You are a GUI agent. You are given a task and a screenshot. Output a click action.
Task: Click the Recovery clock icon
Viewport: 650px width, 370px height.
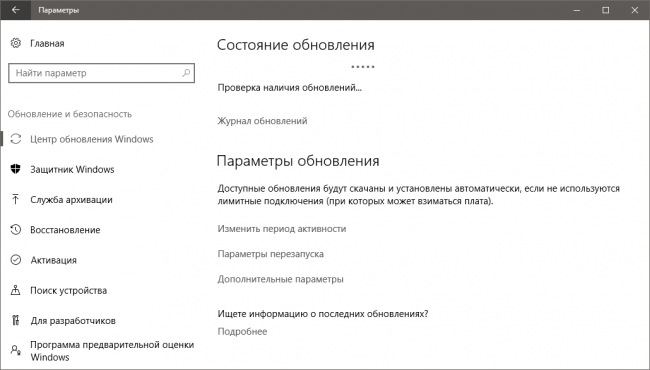point(16,230)
